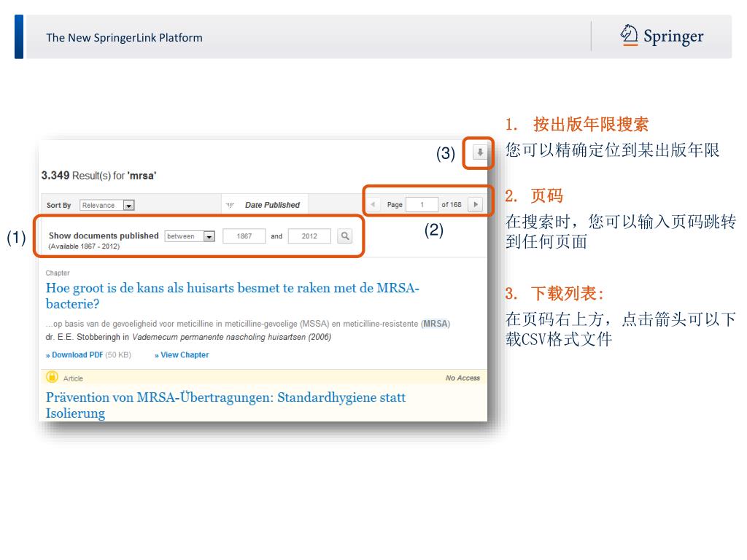747x560 pixels.
Task: Open 'Hoe groot is de kans' chapter title
Action: [233, 296]
